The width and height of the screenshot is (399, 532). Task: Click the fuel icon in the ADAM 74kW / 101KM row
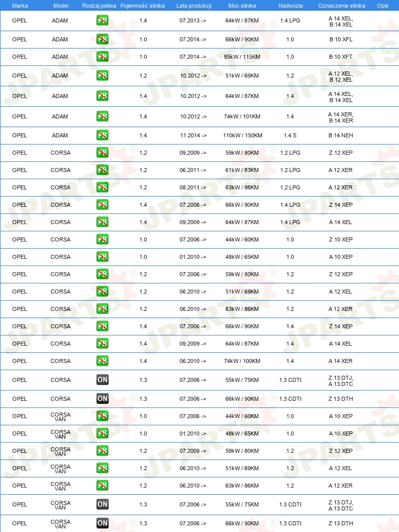[103, 116]
